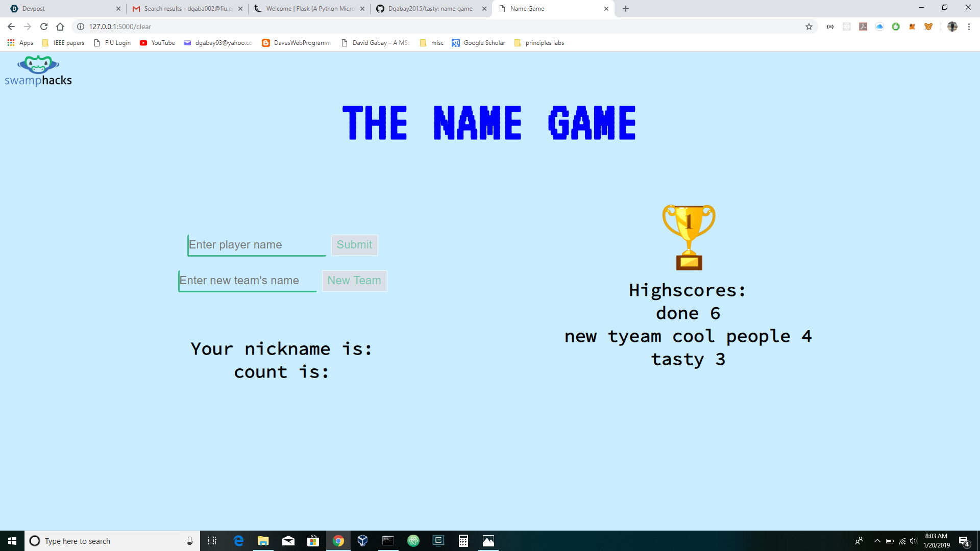Open the Apps bookmarks shortcut
Screen dimensions: 980x551
(20, 43)
